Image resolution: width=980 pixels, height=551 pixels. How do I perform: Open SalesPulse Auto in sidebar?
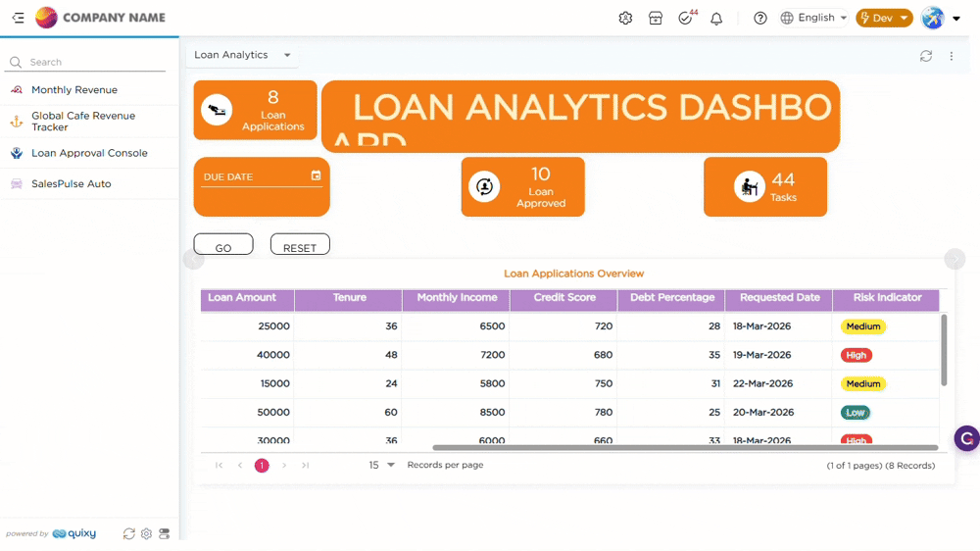tap(72, 183)
